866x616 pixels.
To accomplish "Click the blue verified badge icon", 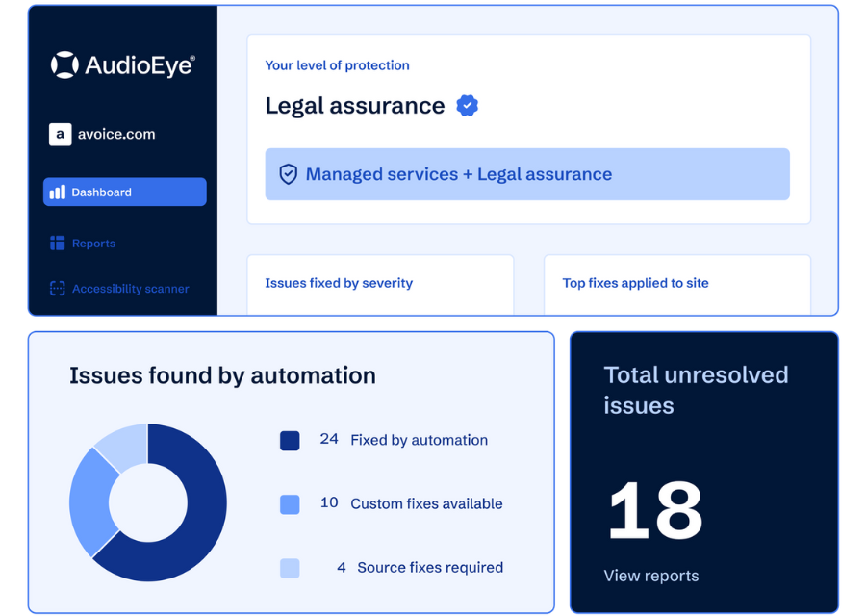I will (x=468, y=106).
